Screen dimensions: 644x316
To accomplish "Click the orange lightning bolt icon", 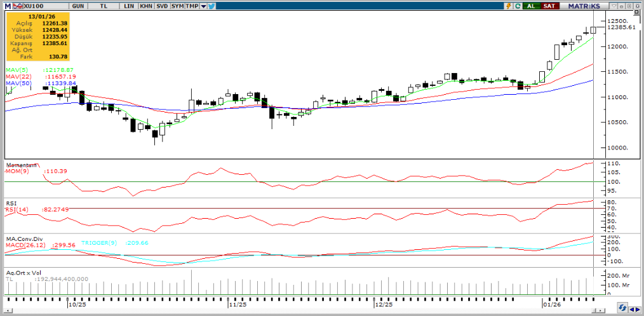I will coord(509,5).
